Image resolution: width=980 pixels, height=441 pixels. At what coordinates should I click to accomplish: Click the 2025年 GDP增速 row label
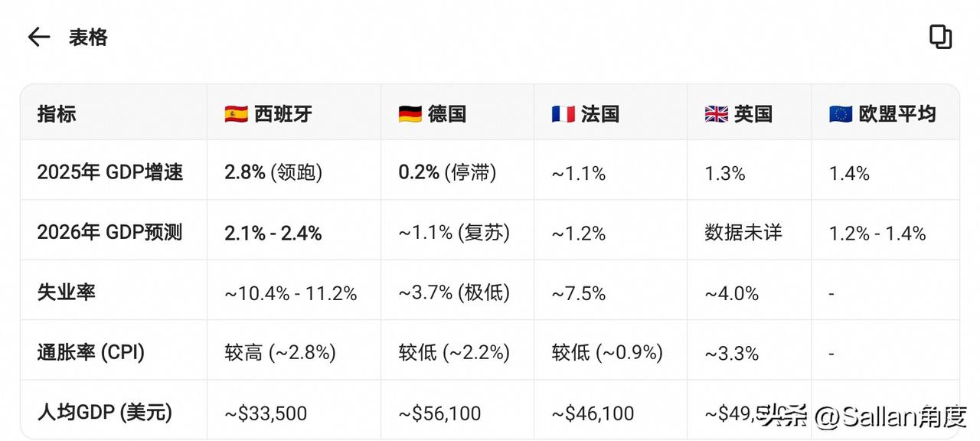pyautogui.click(x=111, y=172)
